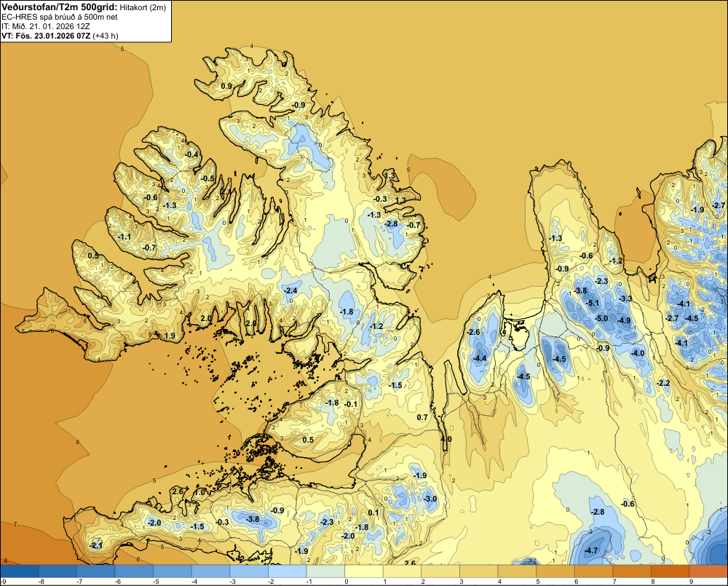Click the 'Hitakort (2m)' label

[143, 7]
